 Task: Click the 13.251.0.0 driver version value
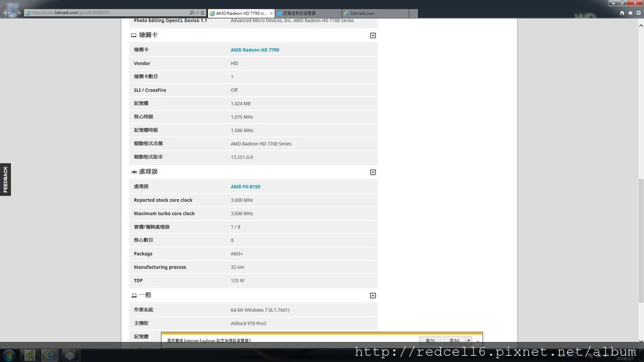241,157
